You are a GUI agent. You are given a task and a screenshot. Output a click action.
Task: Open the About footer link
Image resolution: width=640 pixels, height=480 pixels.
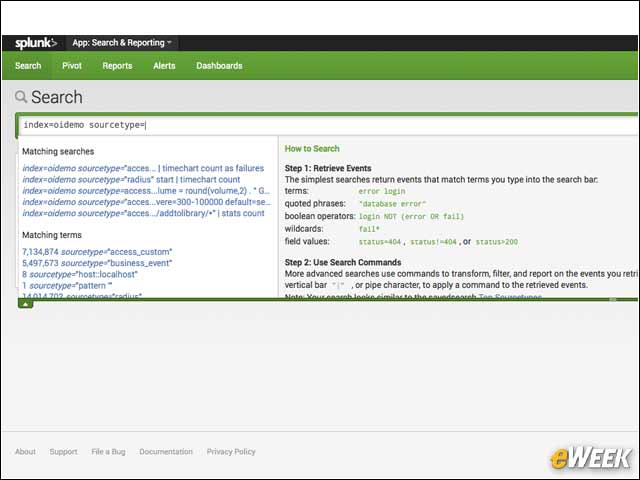pyautogui.click(x=25, y=451)
